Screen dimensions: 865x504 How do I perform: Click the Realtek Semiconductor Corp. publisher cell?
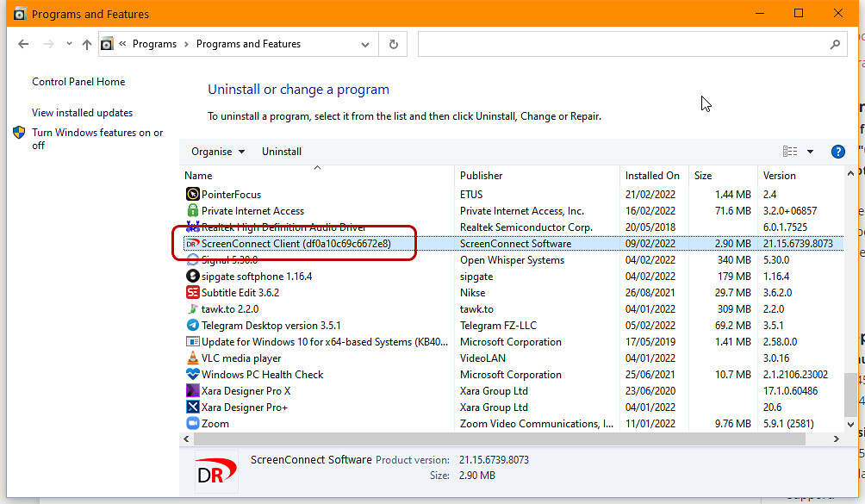(526, 227)
